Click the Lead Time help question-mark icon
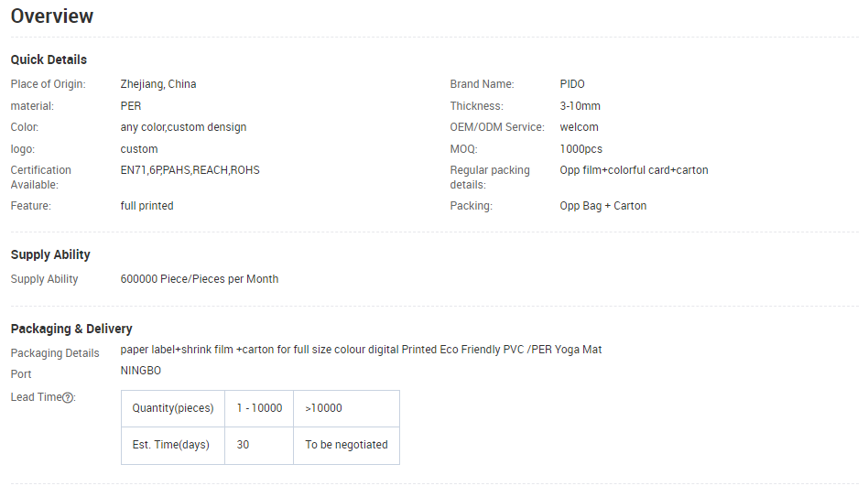Screen dimensions: 868x486 68,397
